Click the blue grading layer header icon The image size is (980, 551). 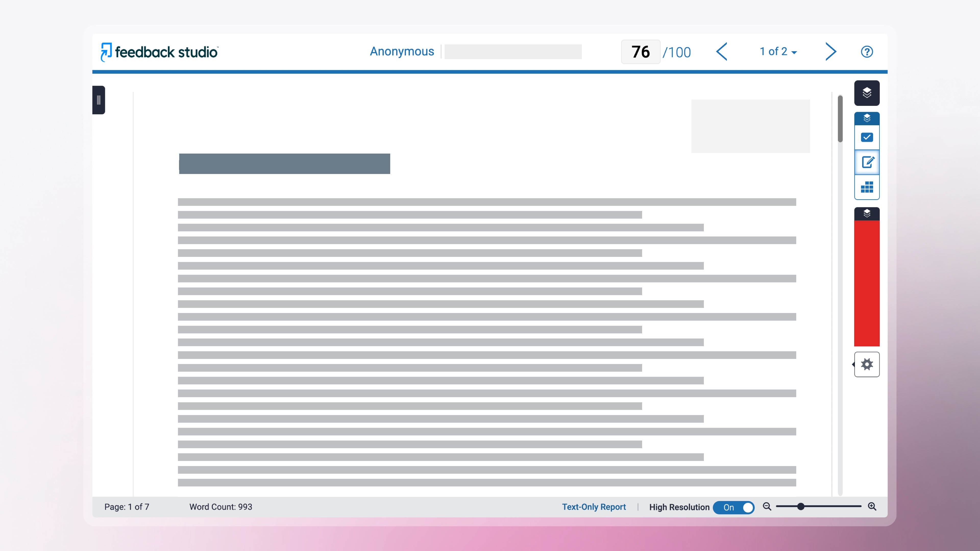(x=867, y=118)
